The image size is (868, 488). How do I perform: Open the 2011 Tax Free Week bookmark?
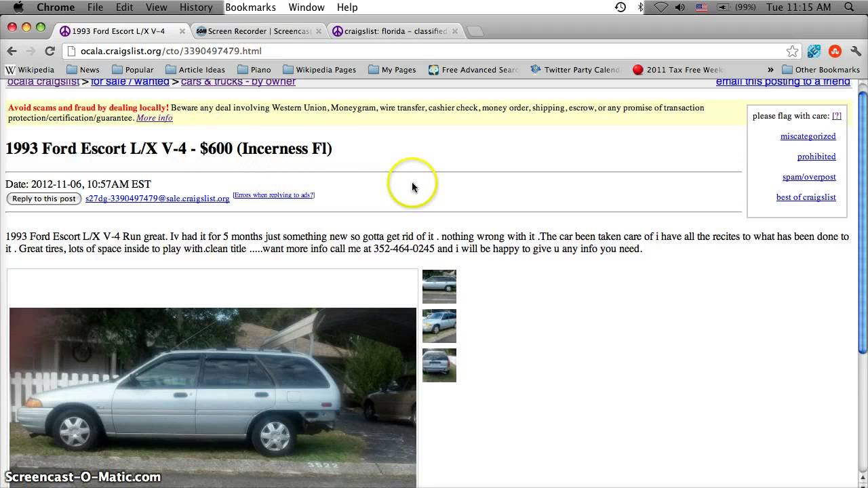pyautogui.click(x=677, y=69)
